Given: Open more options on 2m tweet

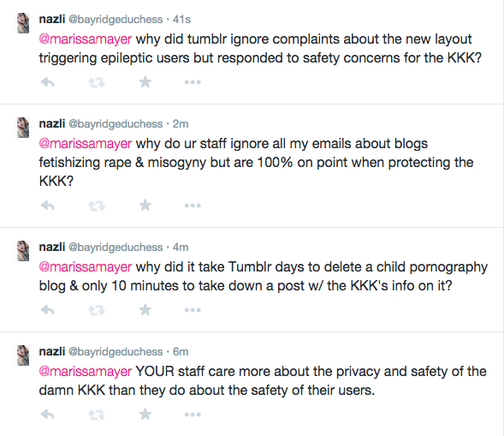Looking at the screenshot, I should click(193, 206).
